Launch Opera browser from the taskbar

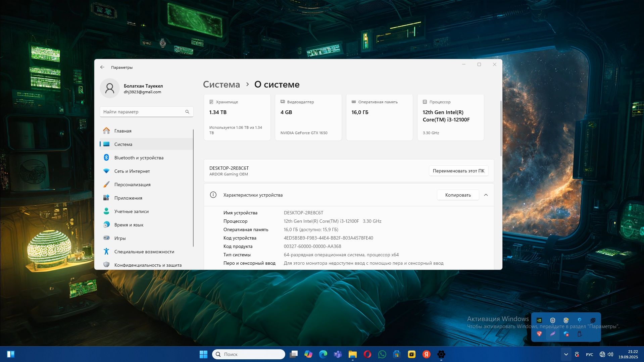pyautogui.click(x=367, y=354)
